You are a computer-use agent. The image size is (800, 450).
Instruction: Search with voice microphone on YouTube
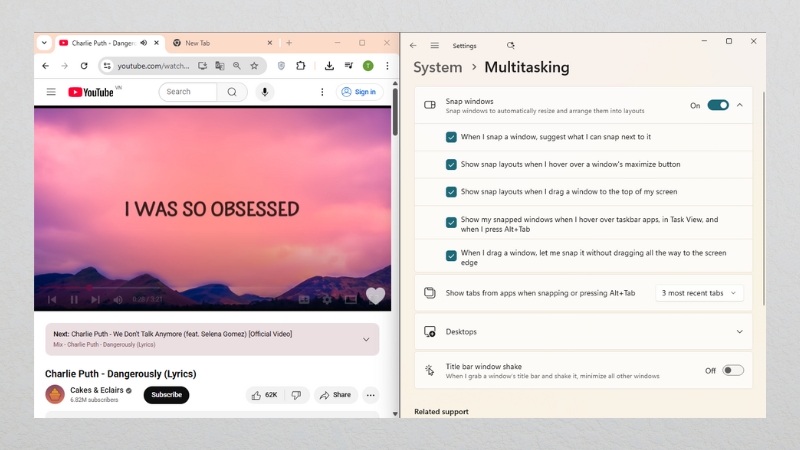coord(265,92)
